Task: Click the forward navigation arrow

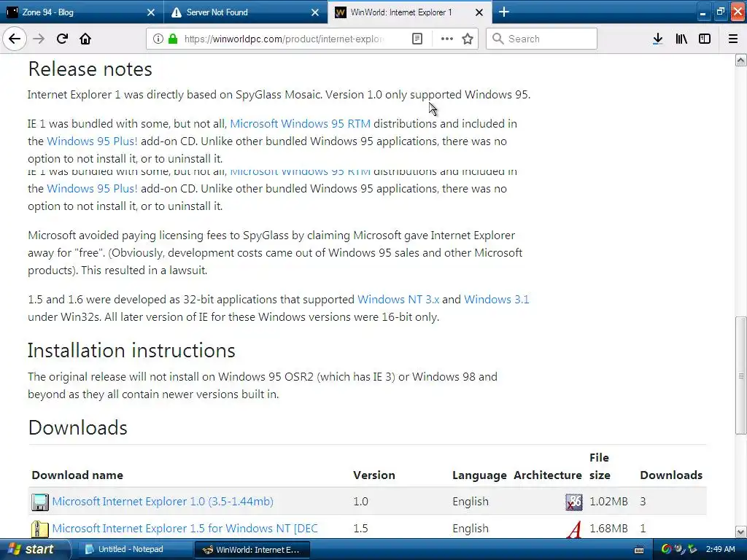Action: point(39,39)
